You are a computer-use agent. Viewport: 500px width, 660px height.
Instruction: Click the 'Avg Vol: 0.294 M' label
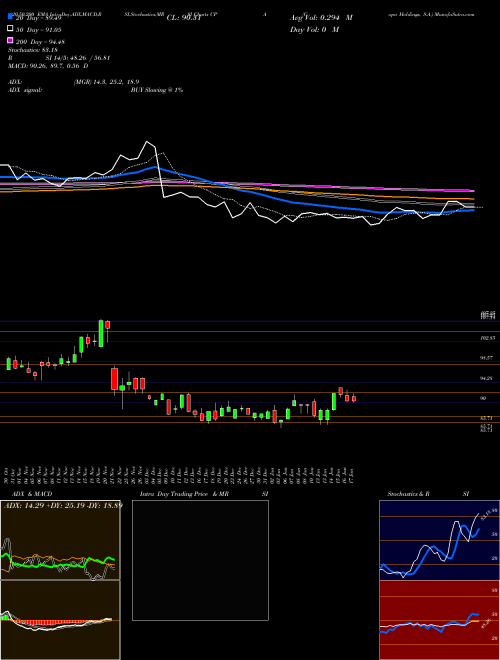coord(321,18)
